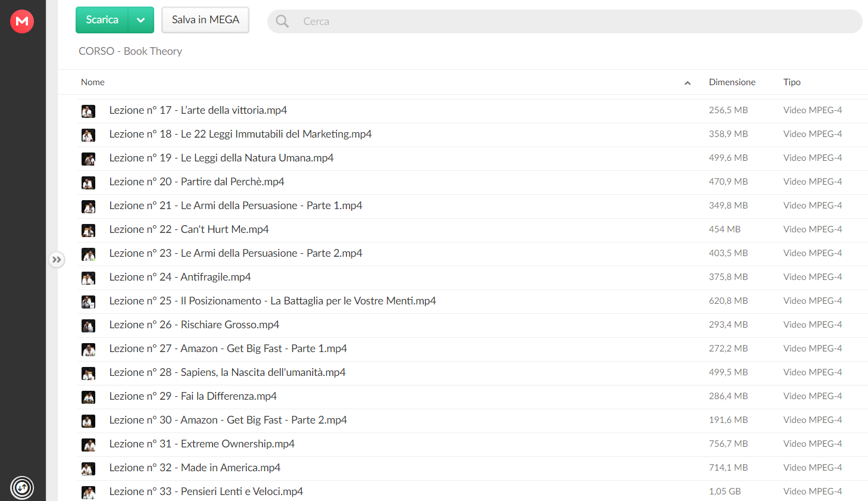Select Lezione n° 33 - Pensieri Lenti e Veloci.mp4
868x501 pixels.
206,491
